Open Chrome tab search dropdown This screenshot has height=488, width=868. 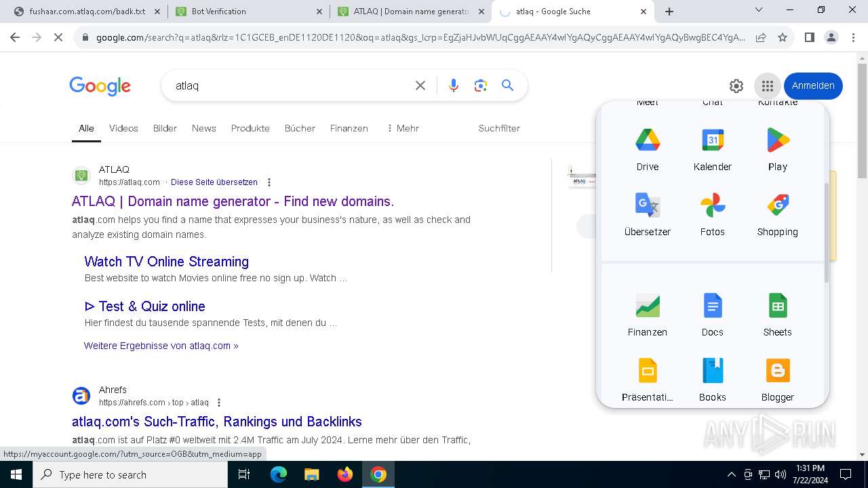coord(759,10)
